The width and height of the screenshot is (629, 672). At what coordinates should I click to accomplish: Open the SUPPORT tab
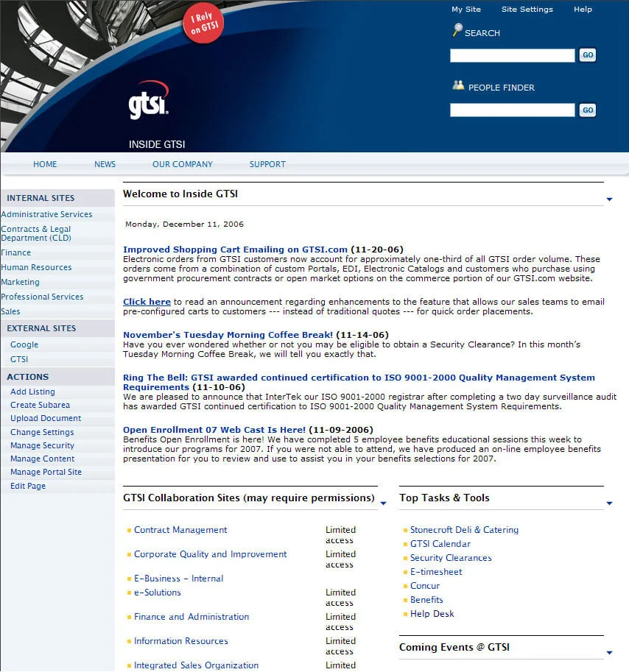267,164
